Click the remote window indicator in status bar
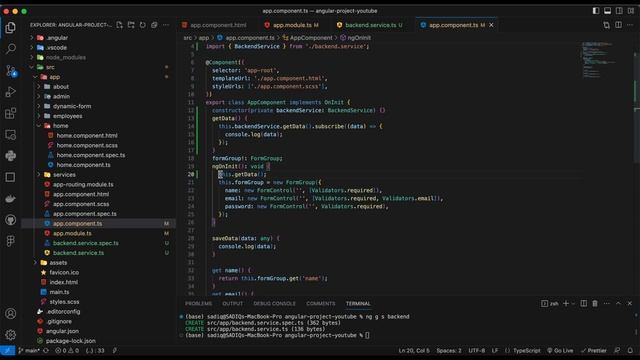The width and height of the screenshot is (640, 360). pos(7,350)
